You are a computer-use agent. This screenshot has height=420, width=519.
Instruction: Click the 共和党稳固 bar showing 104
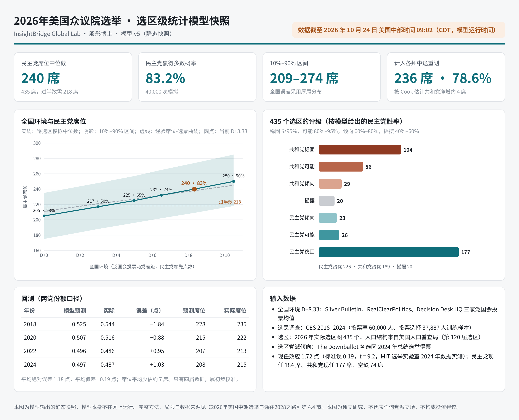click(360, 150)
